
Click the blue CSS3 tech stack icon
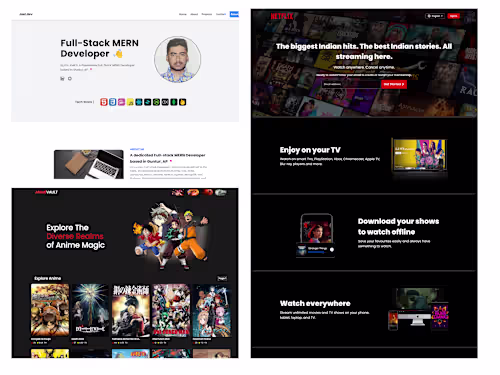coord(113,102)
